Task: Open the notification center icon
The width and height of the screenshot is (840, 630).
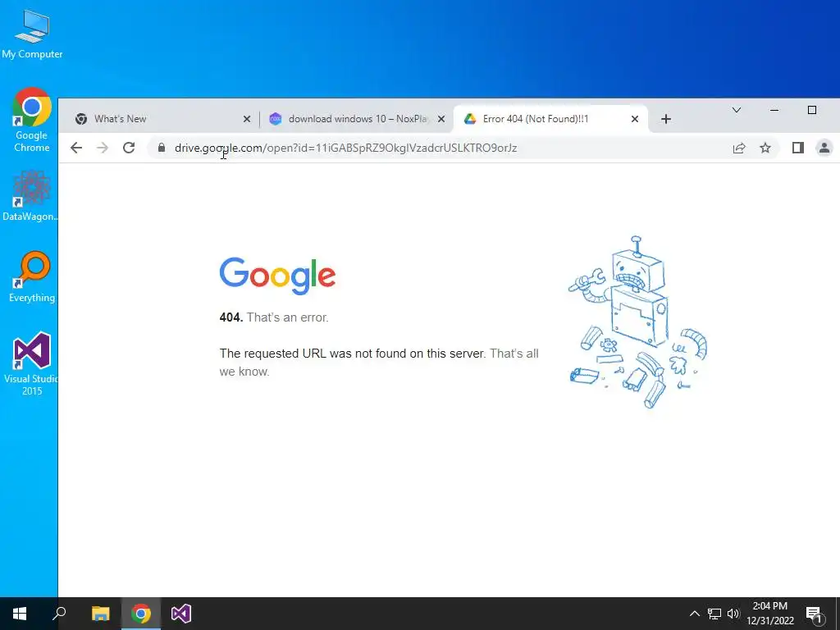Action: tap(815, 614)
